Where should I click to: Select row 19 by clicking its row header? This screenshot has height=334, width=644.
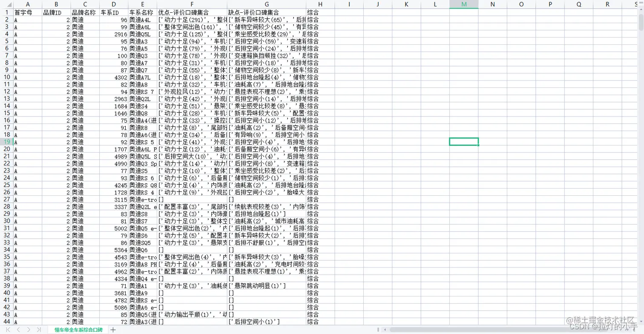pos(6,142)
